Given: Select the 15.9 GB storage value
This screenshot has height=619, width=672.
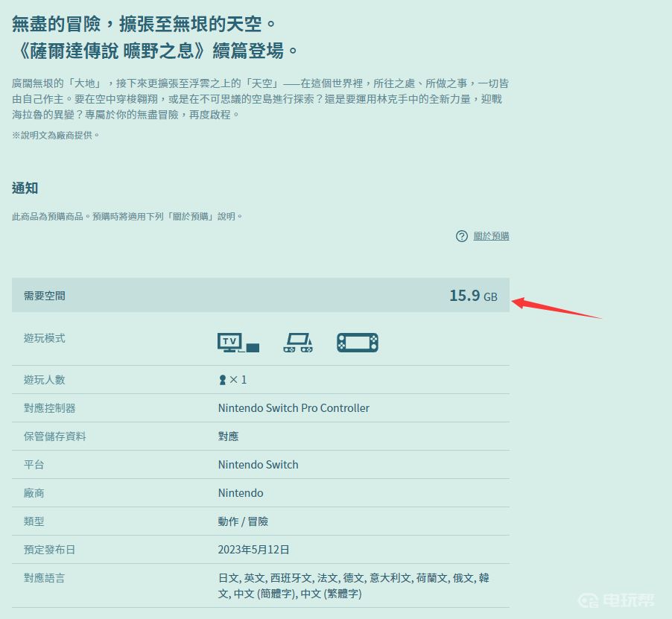Looking at the screenshot, I should point(473,296).
